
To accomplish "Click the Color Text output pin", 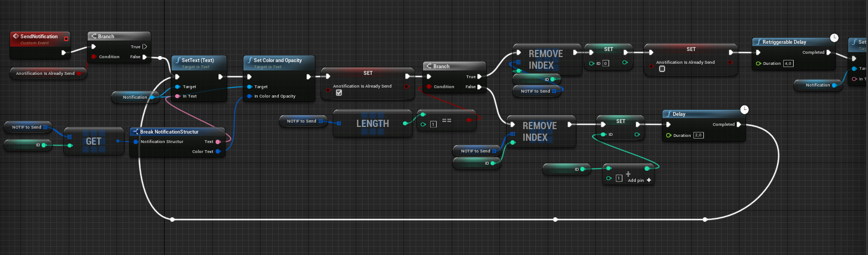I will pyautogui.click(x=218, y=151).
